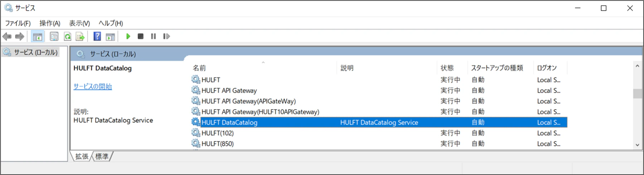The image size is (644, 175).
Task: Click 自動 startup type of HULFT DataCatalog
Action: pos(478,122)
